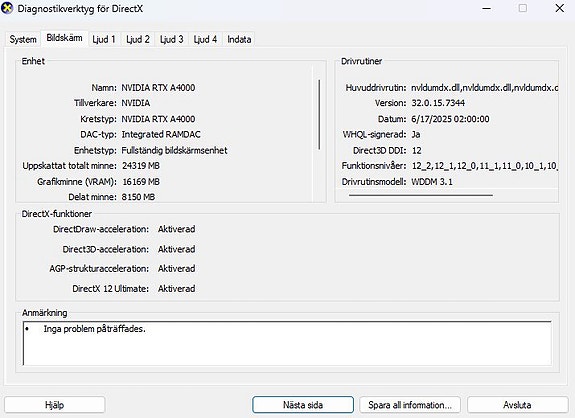Click the text Inga problem påträffades
Screen dimensions: 575x418
point(95,329)
